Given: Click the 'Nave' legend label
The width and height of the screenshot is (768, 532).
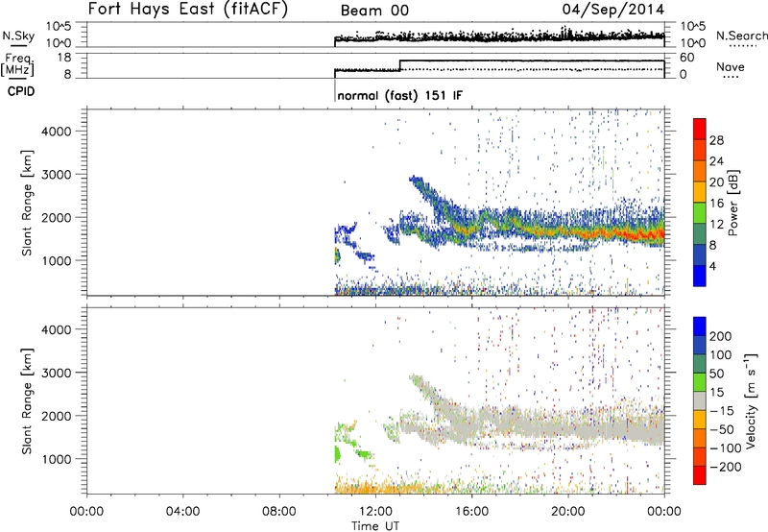Looking at the screenshot, I should [x=730, y=66].
